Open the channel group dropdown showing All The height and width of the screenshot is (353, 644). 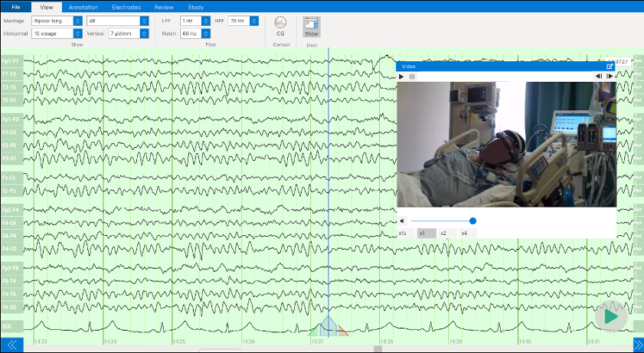[x=117, y=21]
